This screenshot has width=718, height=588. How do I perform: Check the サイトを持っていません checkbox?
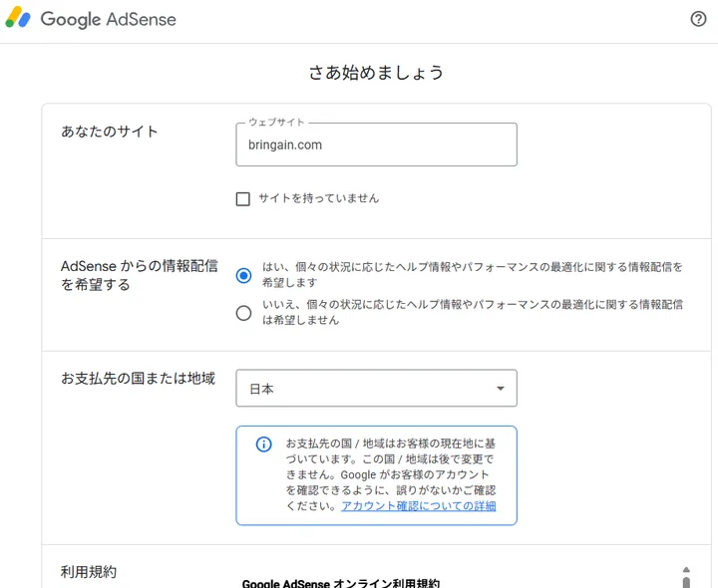tap(242, 199)
